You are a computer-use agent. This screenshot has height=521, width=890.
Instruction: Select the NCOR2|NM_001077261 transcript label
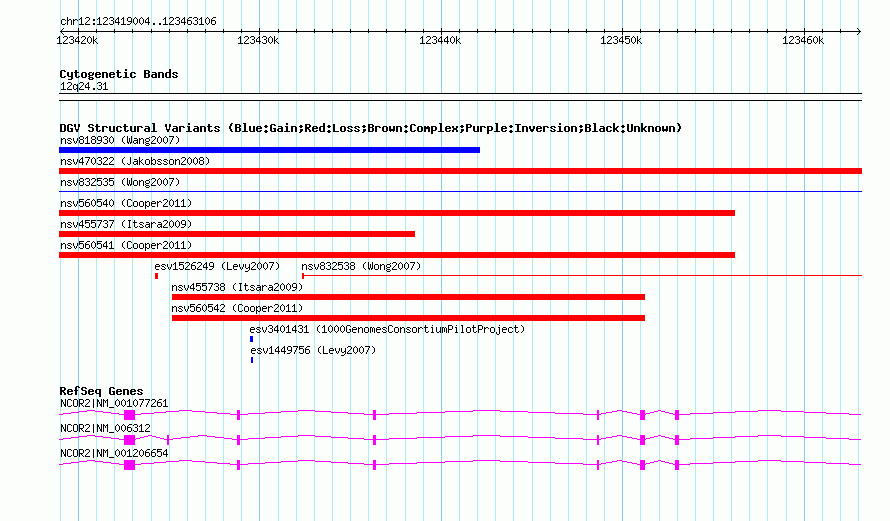114,404
